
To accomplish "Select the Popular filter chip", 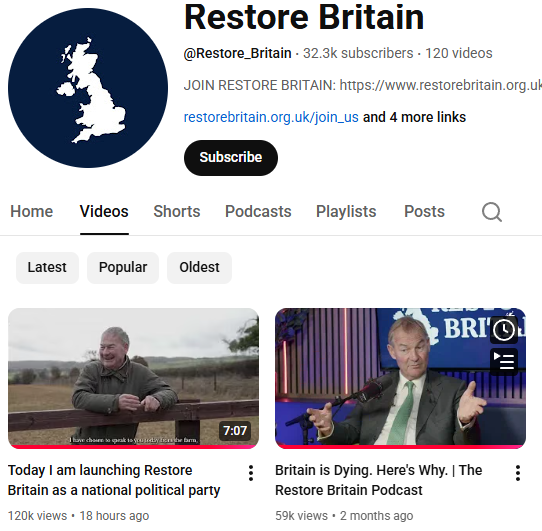I will (x=123, y=268).
